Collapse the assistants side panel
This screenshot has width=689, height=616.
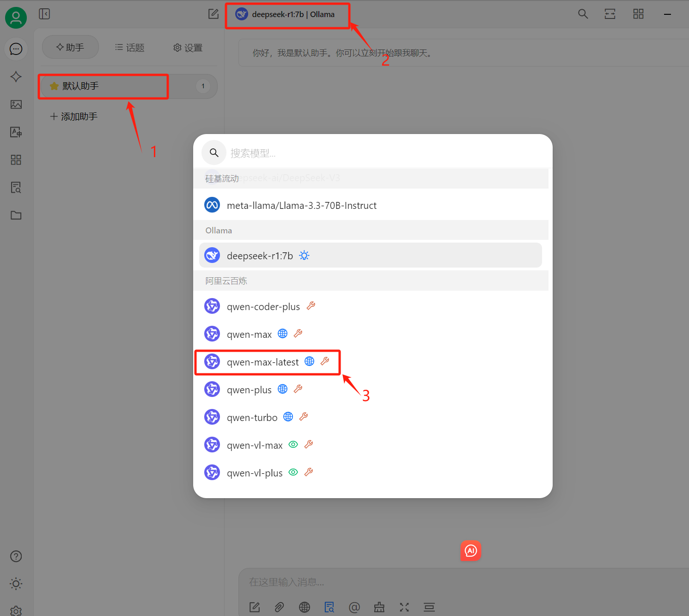pos(44,14)
